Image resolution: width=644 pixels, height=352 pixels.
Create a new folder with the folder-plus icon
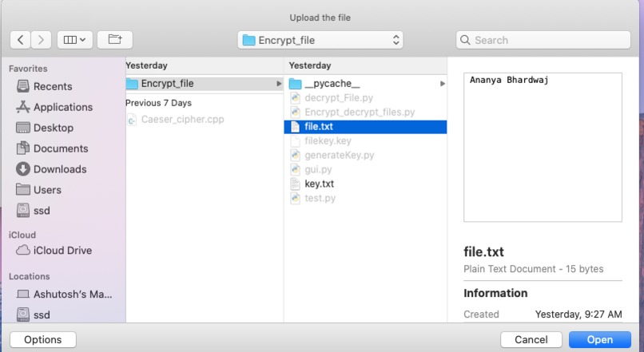tap(115, 40)
